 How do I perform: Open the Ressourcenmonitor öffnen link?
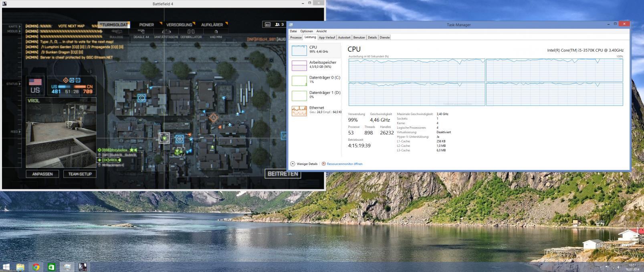345,164
